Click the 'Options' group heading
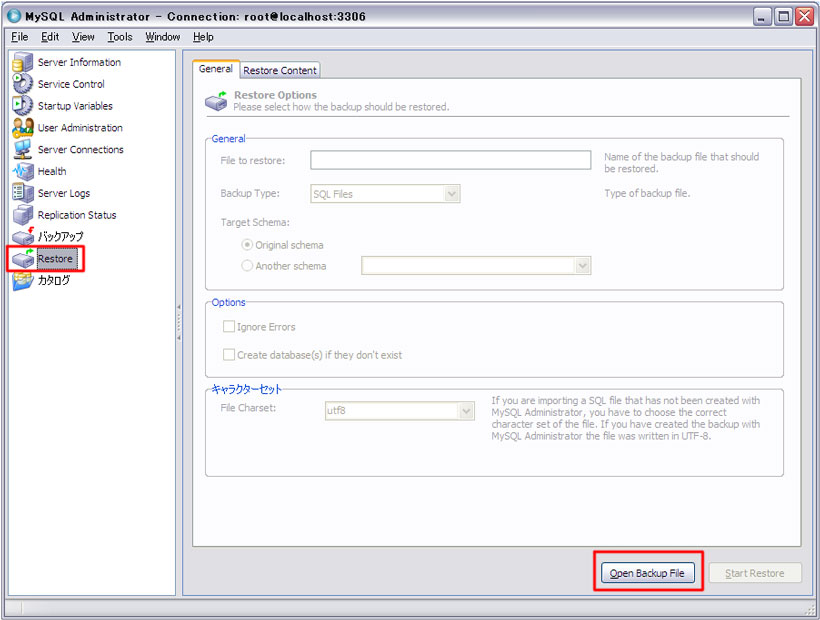The height and width of the screenshot is (620, 820). 228,302
